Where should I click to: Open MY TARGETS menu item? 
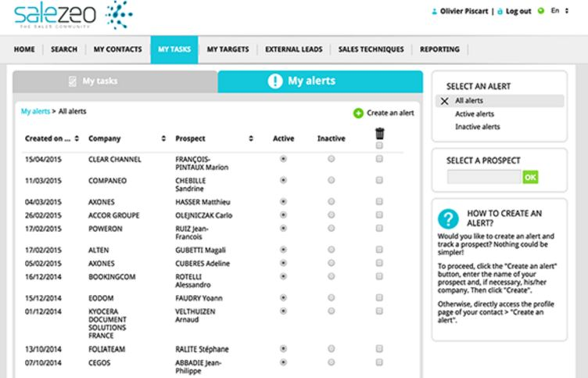[x=228, y=49]
